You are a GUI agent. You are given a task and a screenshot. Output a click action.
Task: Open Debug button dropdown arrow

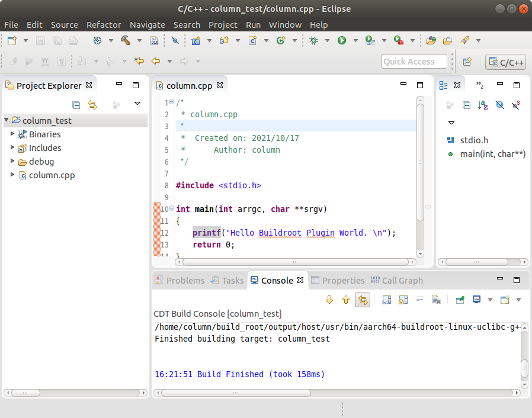(x=328, y=41)
